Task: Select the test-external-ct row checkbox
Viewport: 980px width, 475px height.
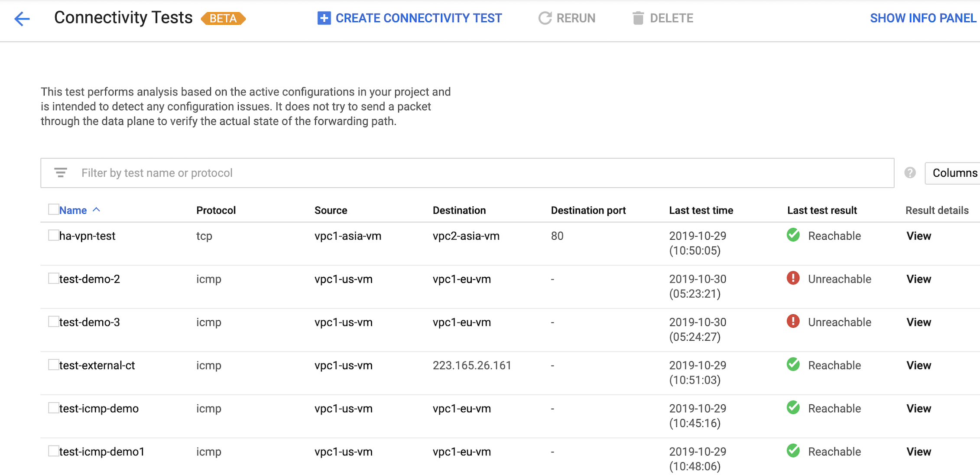Action: [53, 364]
